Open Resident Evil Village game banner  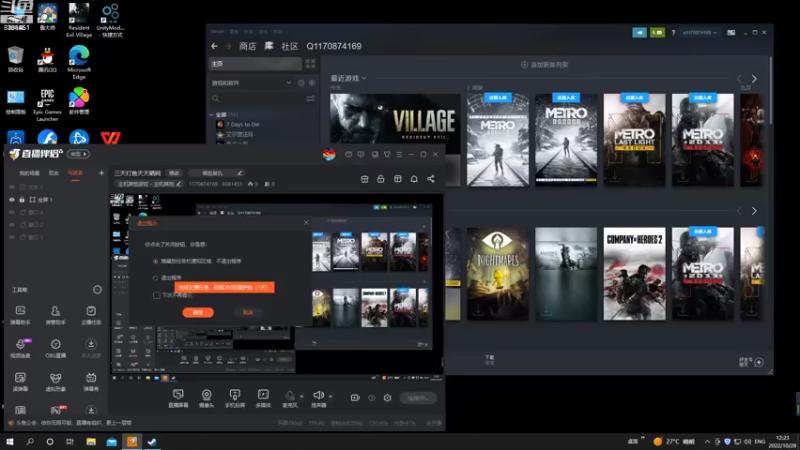[395, 124]
